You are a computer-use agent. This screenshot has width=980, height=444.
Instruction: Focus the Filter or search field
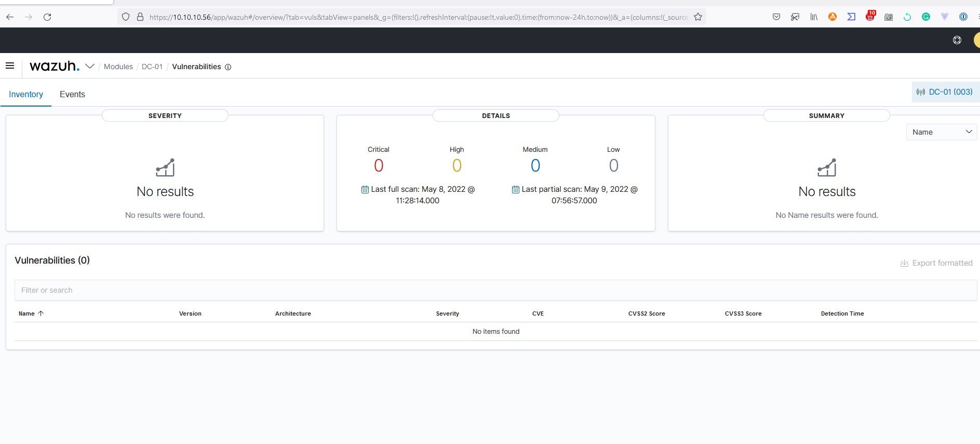click(x=495, y=290)
